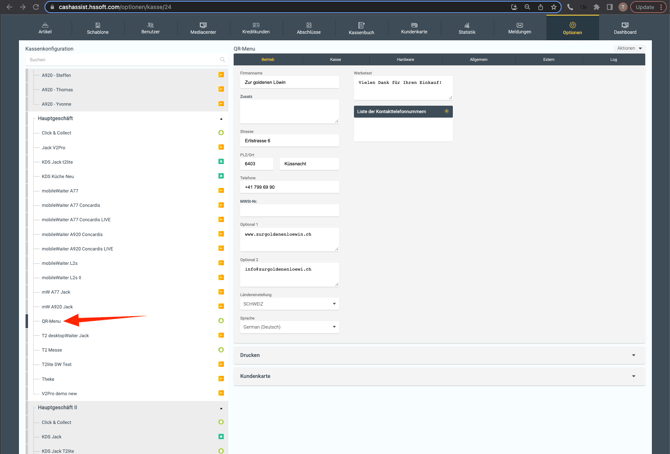Click the add icon in Kontakttelefonnummern header

447,111
